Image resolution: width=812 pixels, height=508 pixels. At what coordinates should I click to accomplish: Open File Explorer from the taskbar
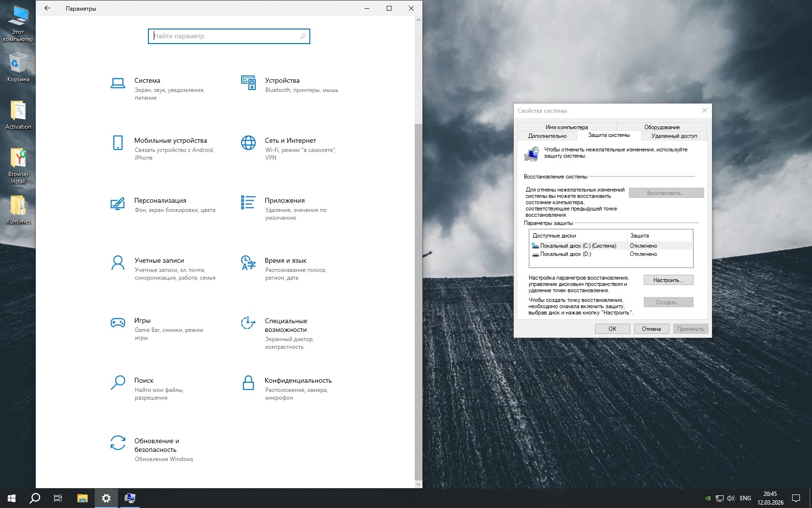83,498
